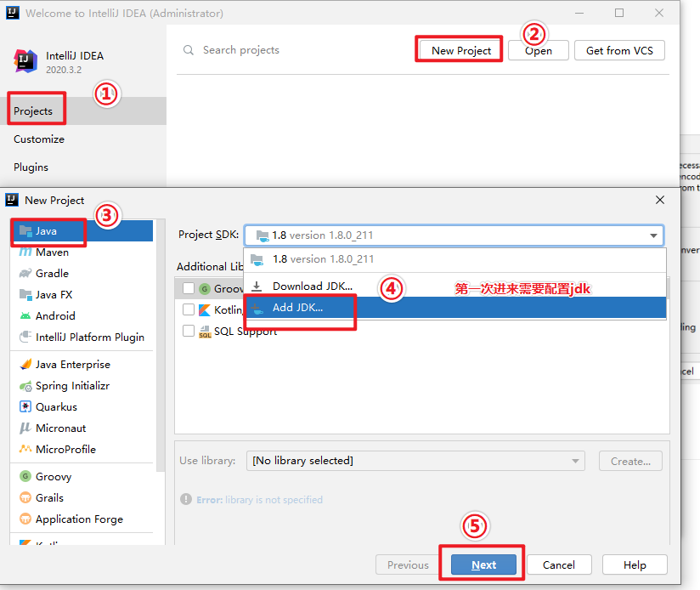Select the Quarkus icon
The height and width of the screenshot is (590, 700).
tap(25, 407)
